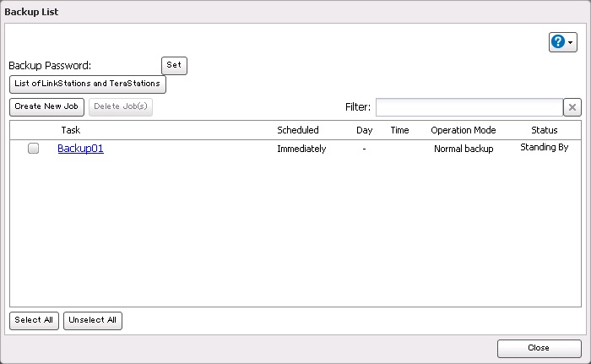Screen dimensions: 591x364
Task: Click Create New Job
Action: click(46, 107)
